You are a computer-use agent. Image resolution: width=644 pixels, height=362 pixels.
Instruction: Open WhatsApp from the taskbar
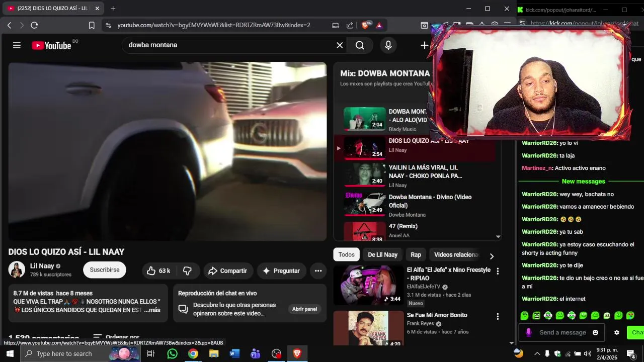(x=172, y=353)
